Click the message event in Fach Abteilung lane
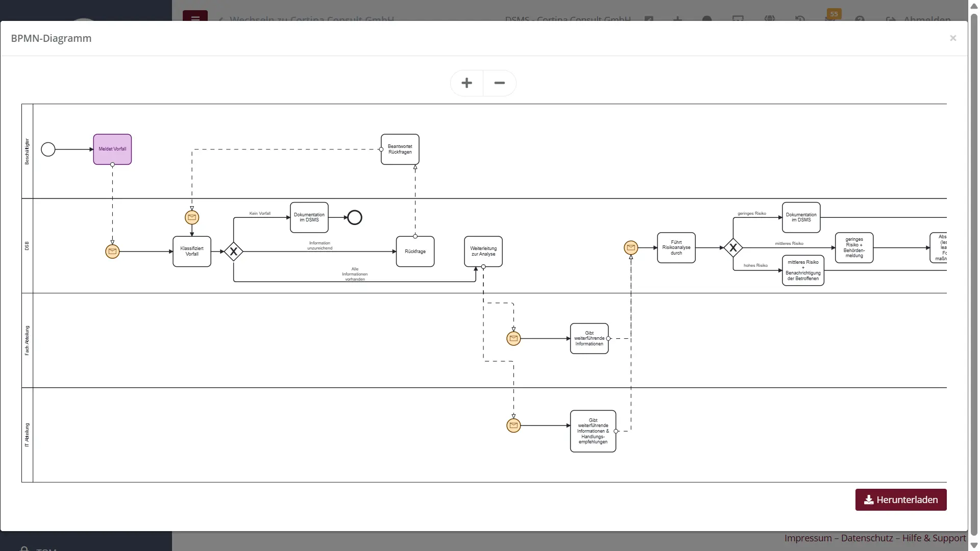The width and height of the screenshot is (980, 551). tap(513, 338)
